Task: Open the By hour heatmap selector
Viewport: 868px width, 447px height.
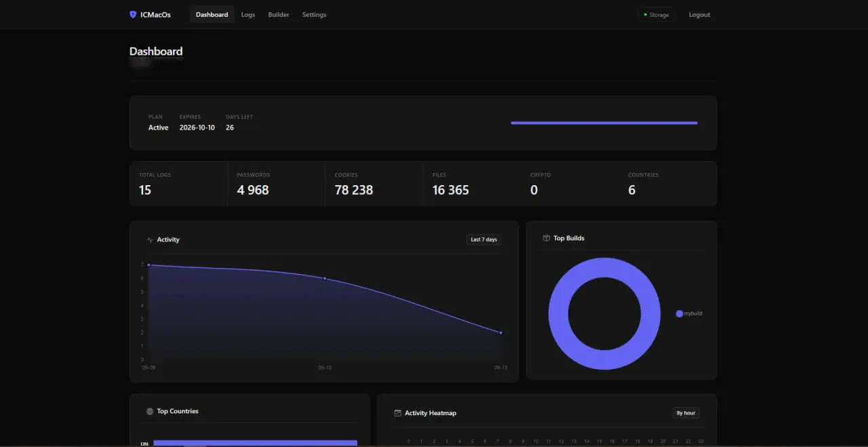Action: pyautogui.click(x=686, y=412)
